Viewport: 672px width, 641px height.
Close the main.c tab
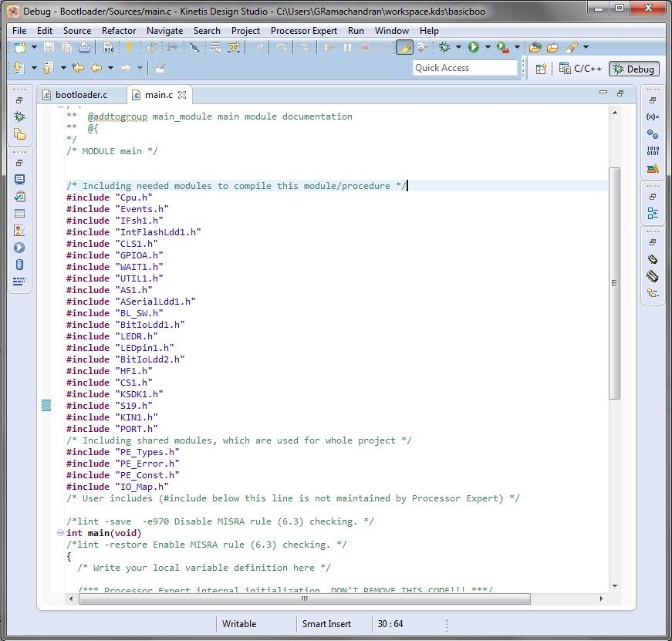(182, 95)
